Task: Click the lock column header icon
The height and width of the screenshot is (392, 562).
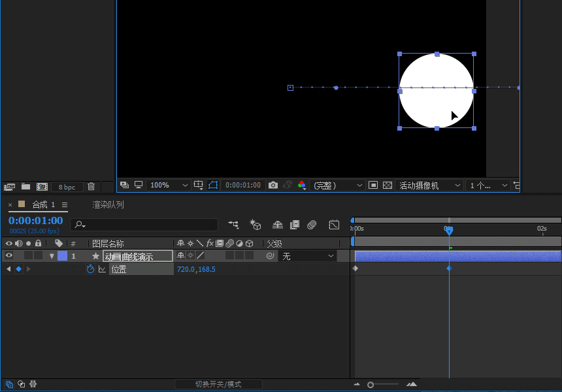Action: [38, 243]
